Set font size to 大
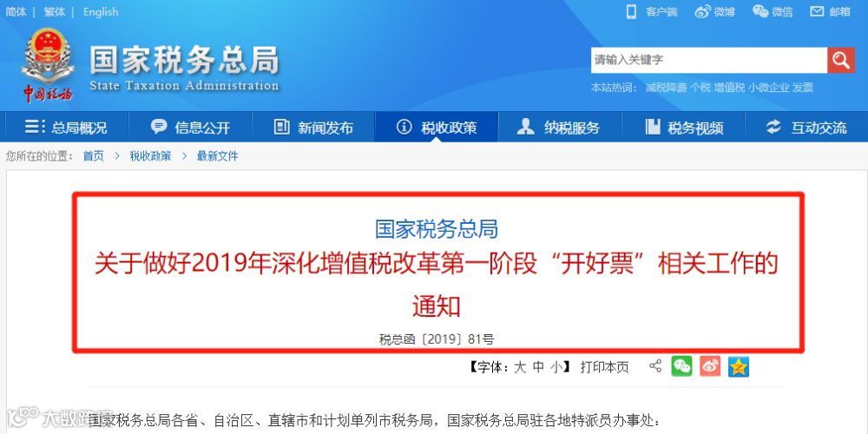 pyautogui.click(x=520, y=367)
